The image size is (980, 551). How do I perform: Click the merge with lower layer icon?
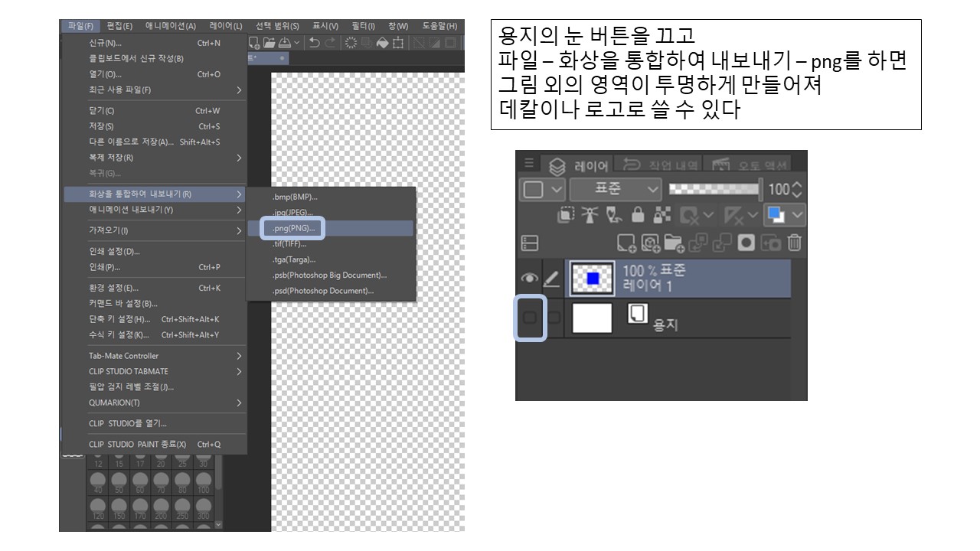[722, 243]
